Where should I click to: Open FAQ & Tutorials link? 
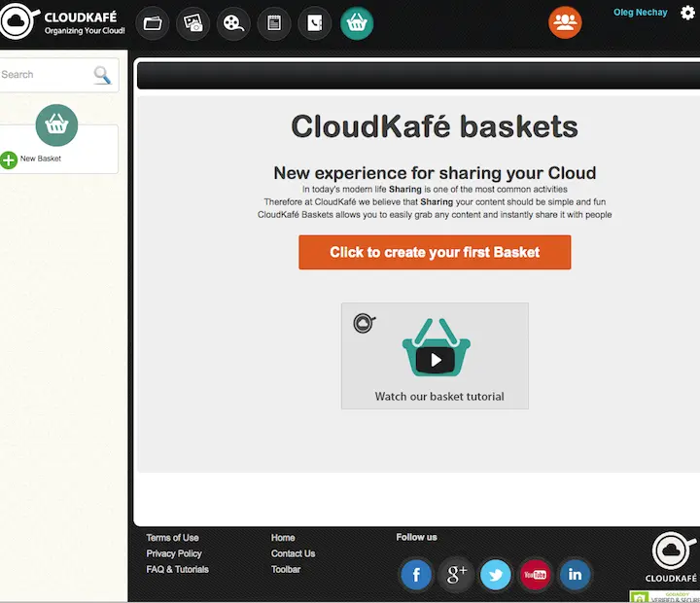(177, 570)
